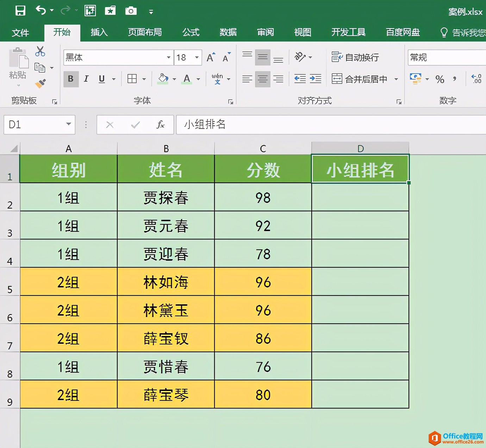Open the 公式 ribbon tab
The image size is (486, 448).
pos(191,32)
